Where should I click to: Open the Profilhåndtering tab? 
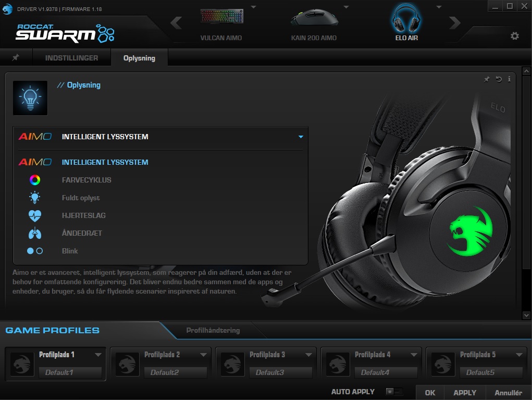[213, 330]
